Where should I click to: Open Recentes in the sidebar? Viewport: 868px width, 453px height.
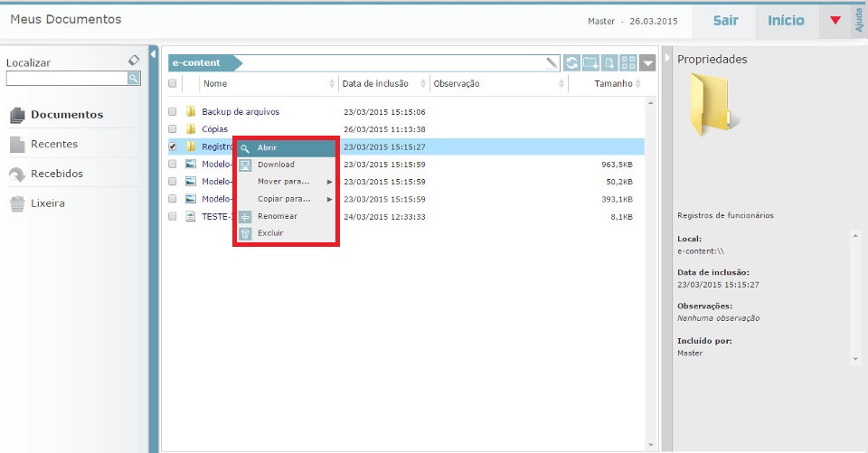(54, 144)
